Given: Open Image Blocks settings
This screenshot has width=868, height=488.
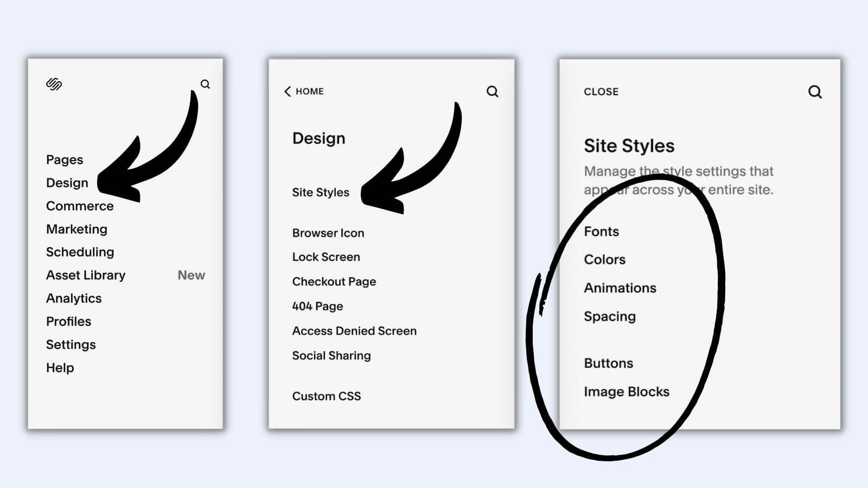Looking at the screenshot, I should [x=627, y=392].
